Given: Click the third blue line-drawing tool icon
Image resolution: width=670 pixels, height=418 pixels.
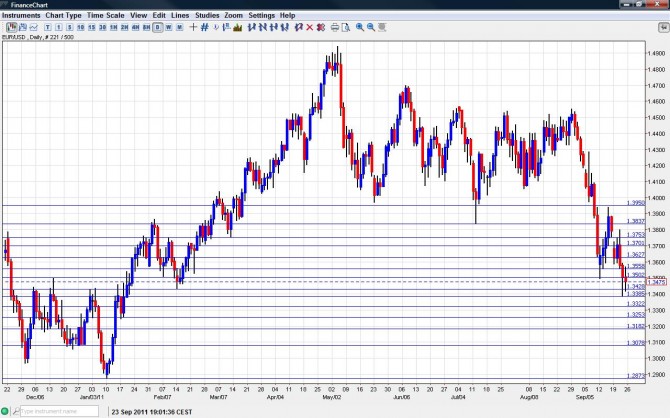Looking at the screenshot, I should (x=274, y=27).
